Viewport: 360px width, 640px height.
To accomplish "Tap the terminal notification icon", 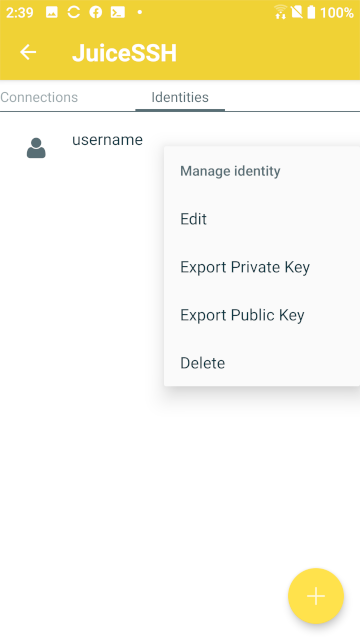I will click(118, 12).
